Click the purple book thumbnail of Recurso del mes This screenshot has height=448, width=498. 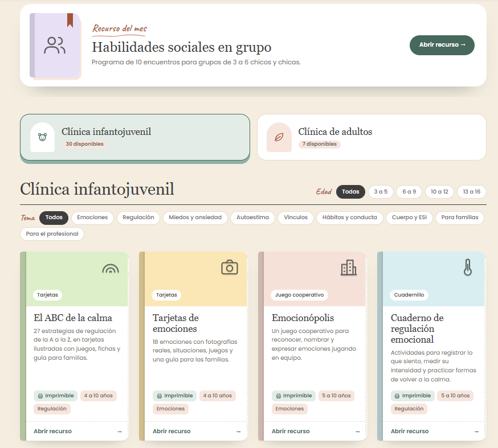(55, 46)
